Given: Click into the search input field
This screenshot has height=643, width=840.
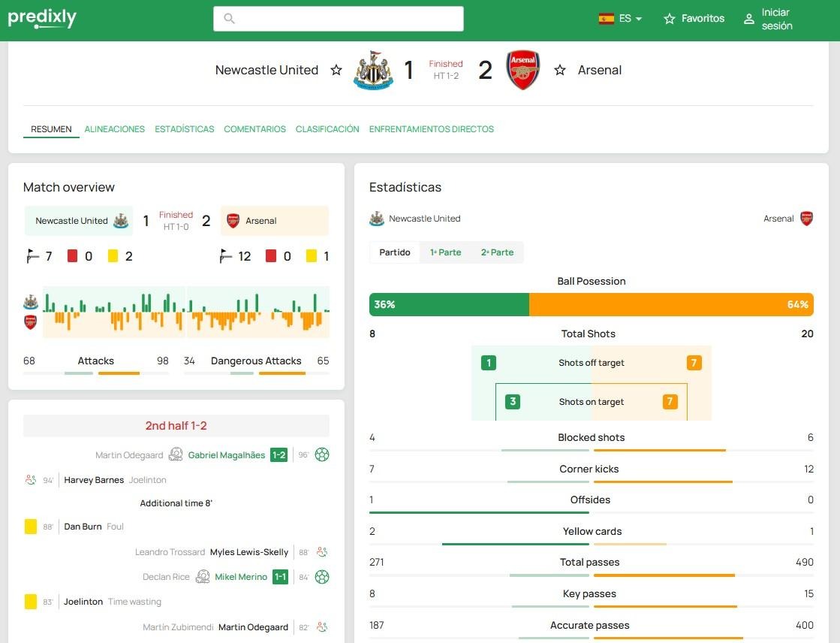Looking at the screenshot, I should (x=338, y=19).
